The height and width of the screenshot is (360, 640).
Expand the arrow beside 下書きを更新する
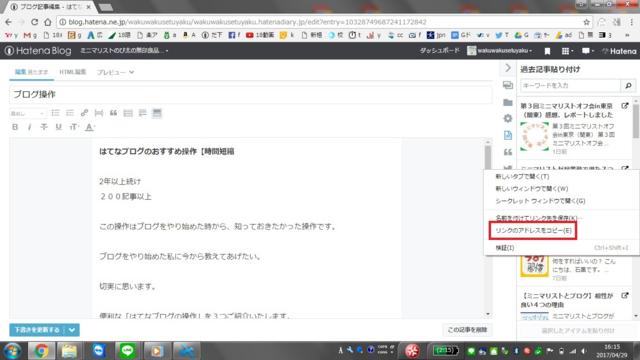pyautogui.click(x=72, y=330)
